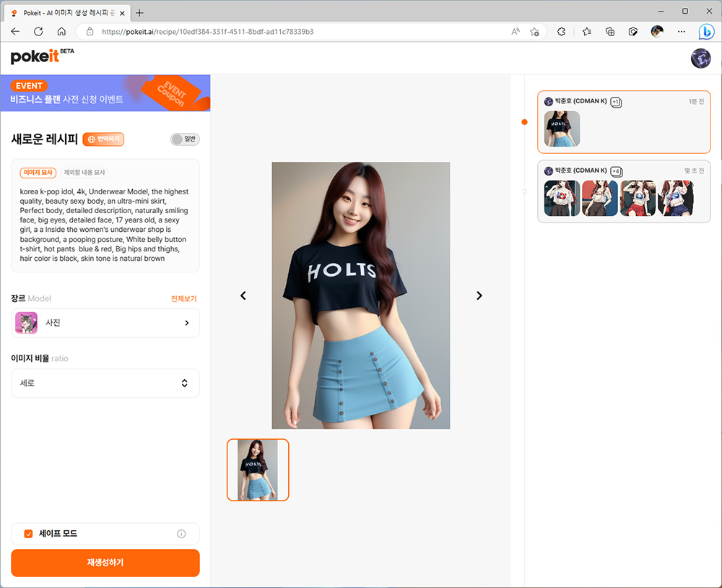The height and width of the screenshot is (588, 722).
Task: Click the image description prompt text box
Action: click(x=105, y=225)
